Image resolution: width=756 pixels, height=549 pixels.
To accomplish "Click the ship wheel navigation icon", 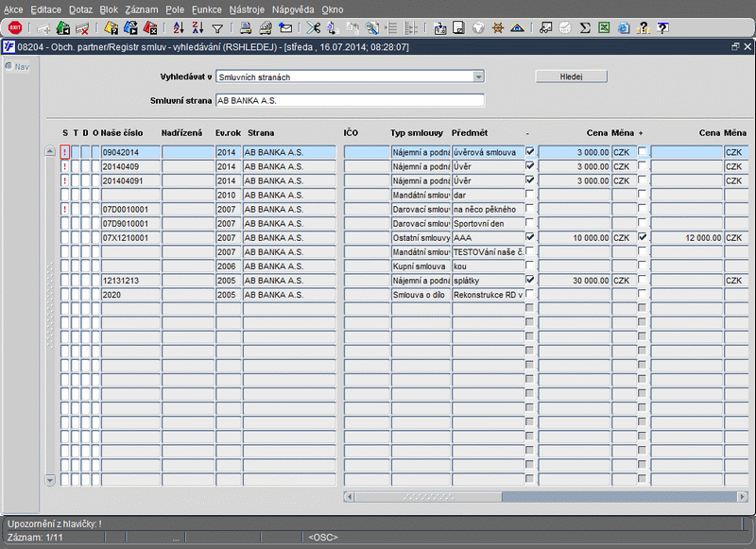I will coord(498,28).
